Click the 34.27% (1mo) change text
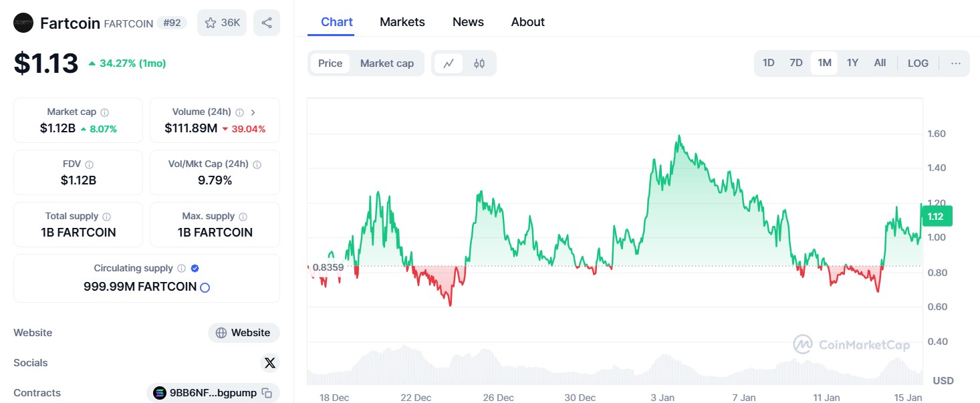 tap(132, 63)
